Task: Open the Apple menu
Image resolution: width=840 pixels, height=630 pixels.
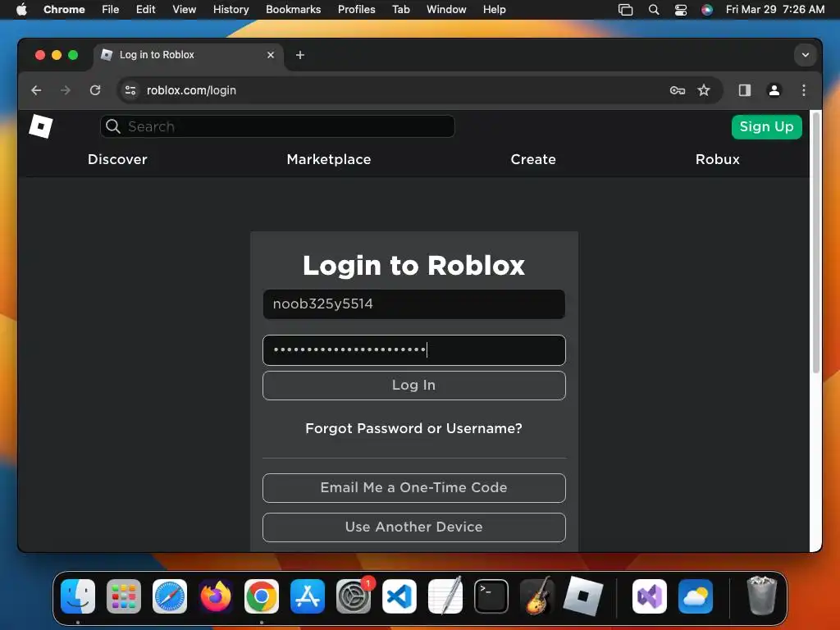Action: 21,9
